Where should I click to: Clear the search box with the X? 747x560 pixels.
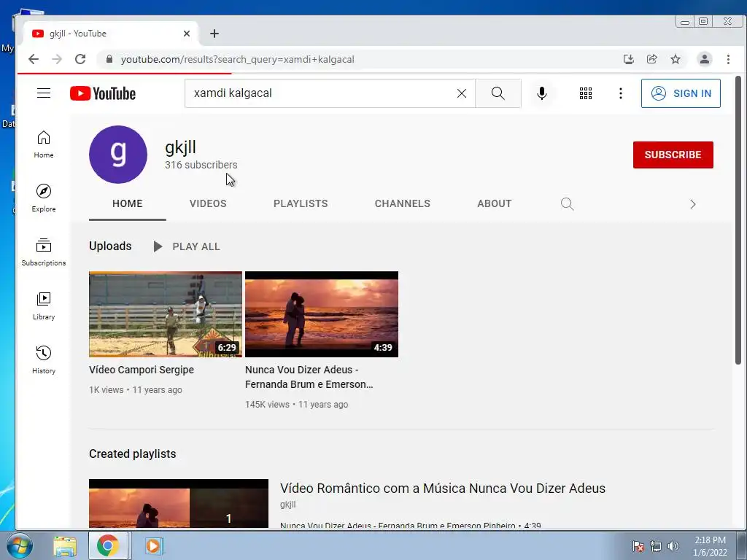pyautogui.click(x=462, y=93)
